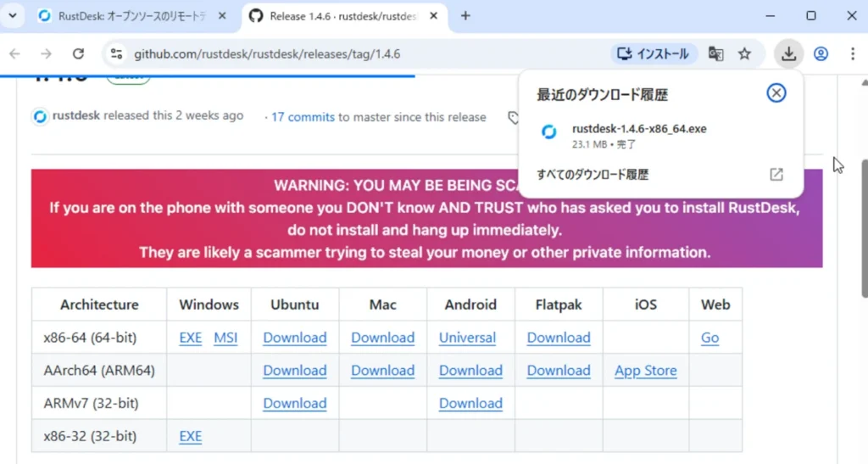Download the Windows x86-64 MSI installer
868x464 pixels.
pos(225,338)
